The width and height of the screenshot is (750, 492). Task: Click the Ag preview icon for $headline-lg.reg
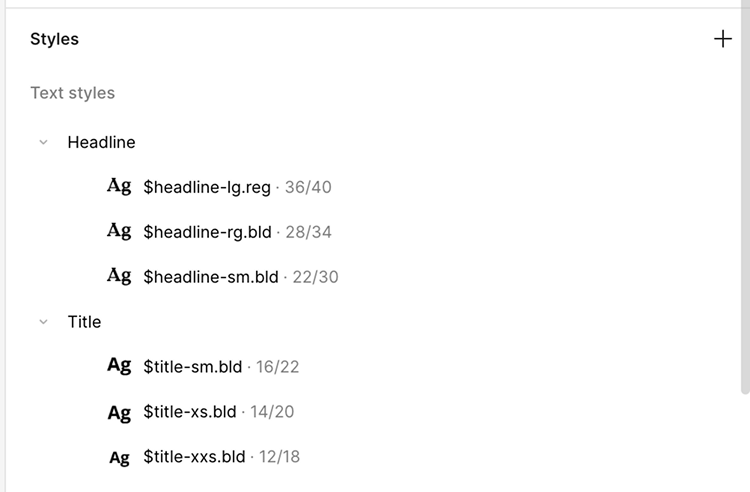pyautogui.click(x=119, y=186)
